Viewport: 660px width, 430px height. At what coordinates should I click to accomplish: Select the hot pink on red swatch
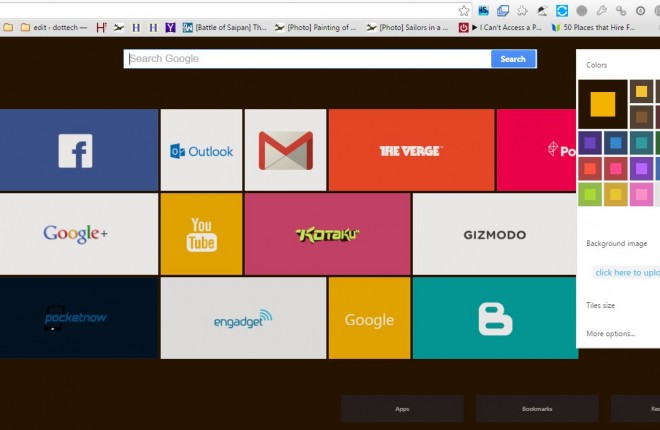616,168
